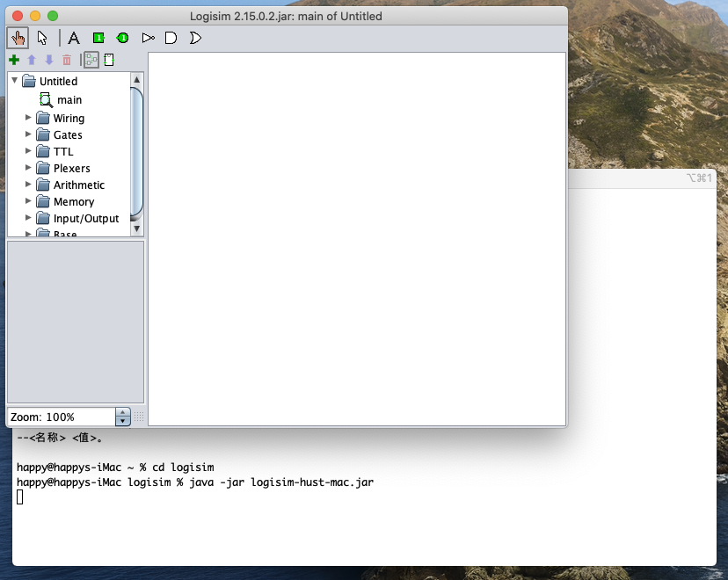Show project circuits and libraries view
Screen dimensions: 728x580
pos(91,60)
